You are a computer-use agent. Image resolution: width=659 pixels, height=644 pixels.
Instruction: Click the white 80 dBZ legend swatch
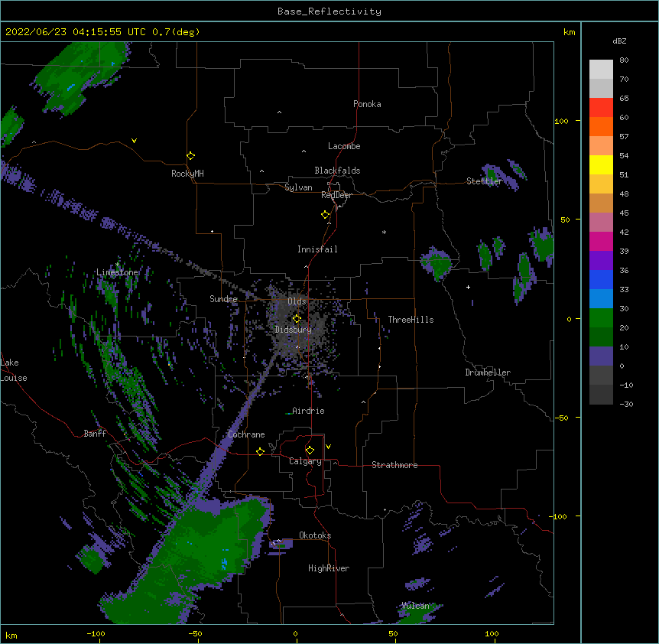tap(601, 70)
